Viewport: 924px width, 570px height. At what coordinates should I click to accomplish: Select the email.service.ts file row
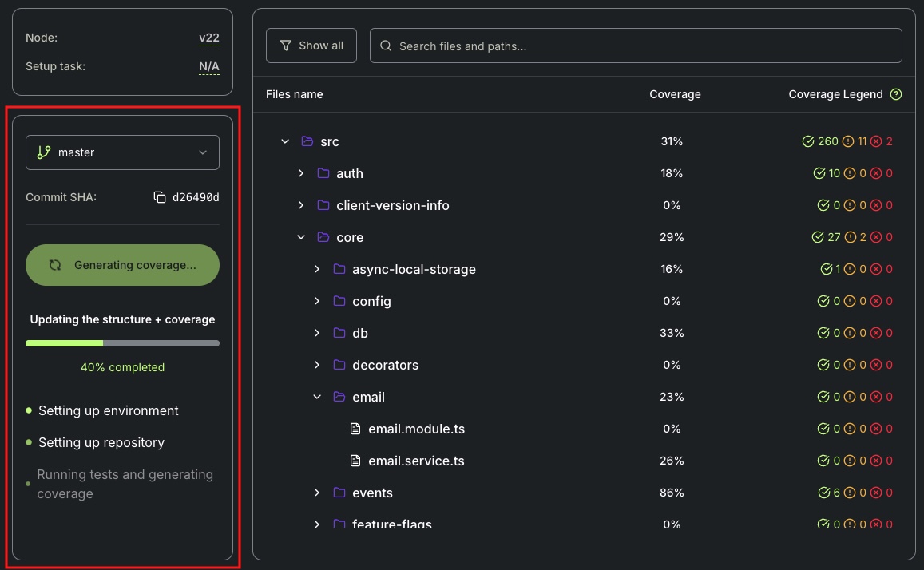point(584,461)
